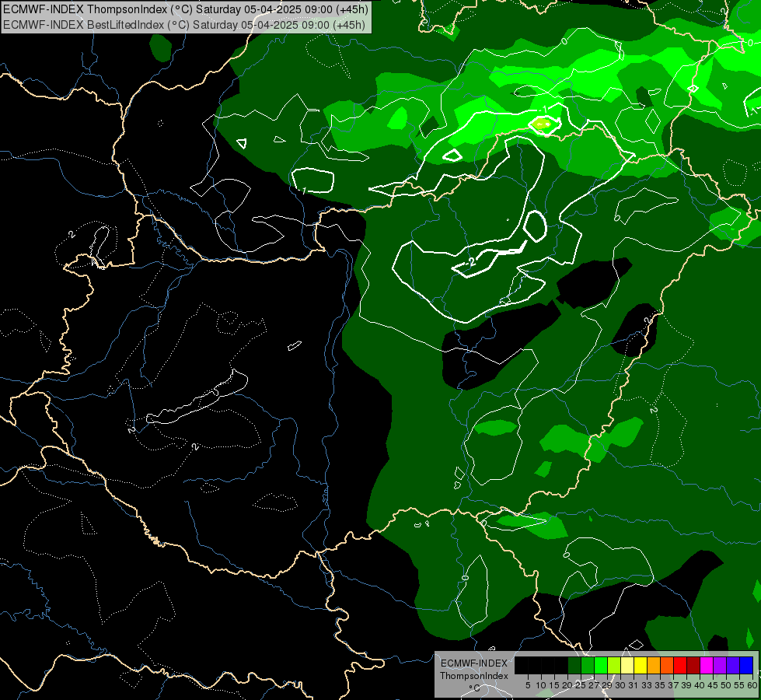Click the blue 55–60 legend swatch
The height and width of the screenshot is (700, 761).
click(x=746, y=665)
